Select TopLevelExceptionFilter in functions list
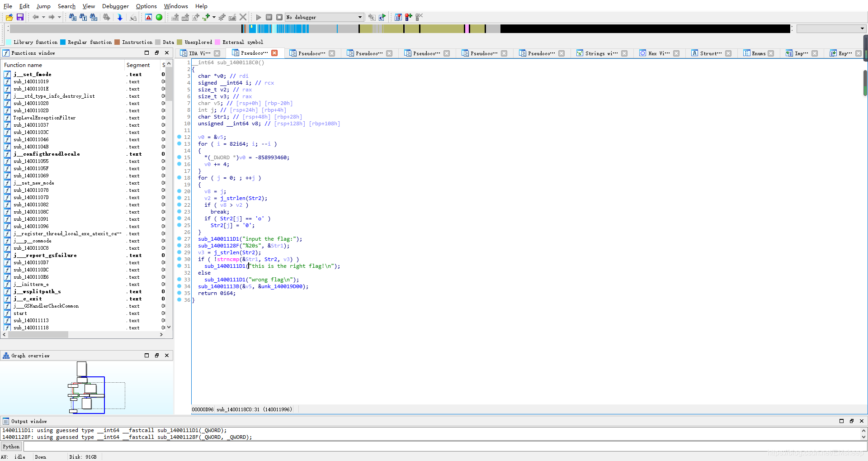The image size is (868, 461). pyautogui.click(x=44, y=118)
